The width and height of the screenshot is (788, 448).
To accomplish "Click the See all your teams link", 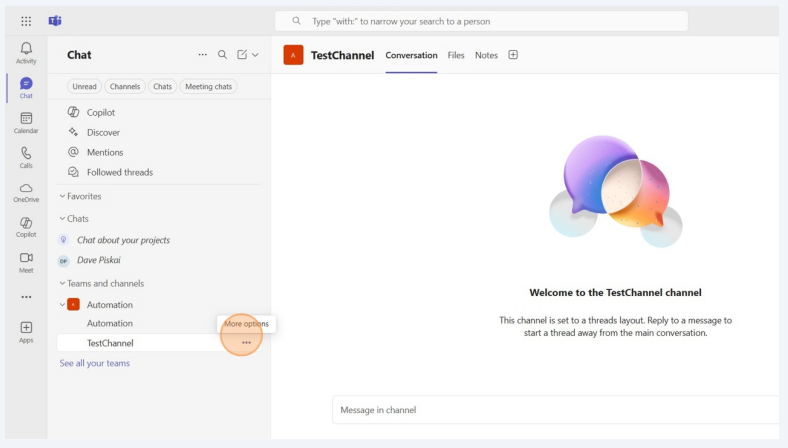I will click(x=94, y=363).
